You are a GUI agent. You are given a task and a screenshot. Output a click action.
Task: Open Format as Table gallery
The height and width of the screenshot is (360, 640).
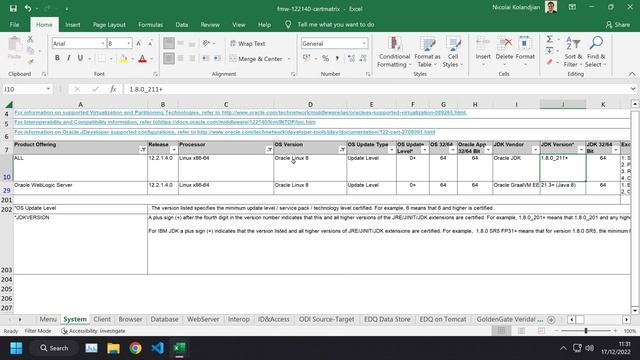click(x=427, y=52)
